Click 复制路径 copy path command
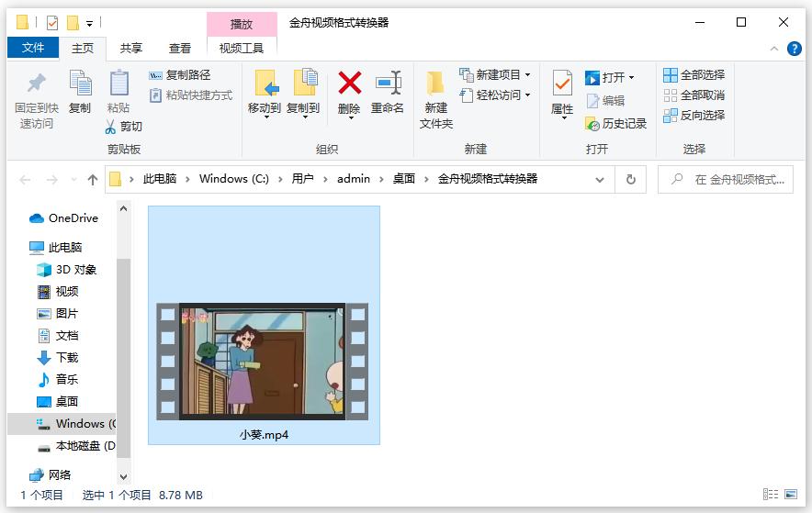This screenshot has width=812, height=513. [180, 75]
